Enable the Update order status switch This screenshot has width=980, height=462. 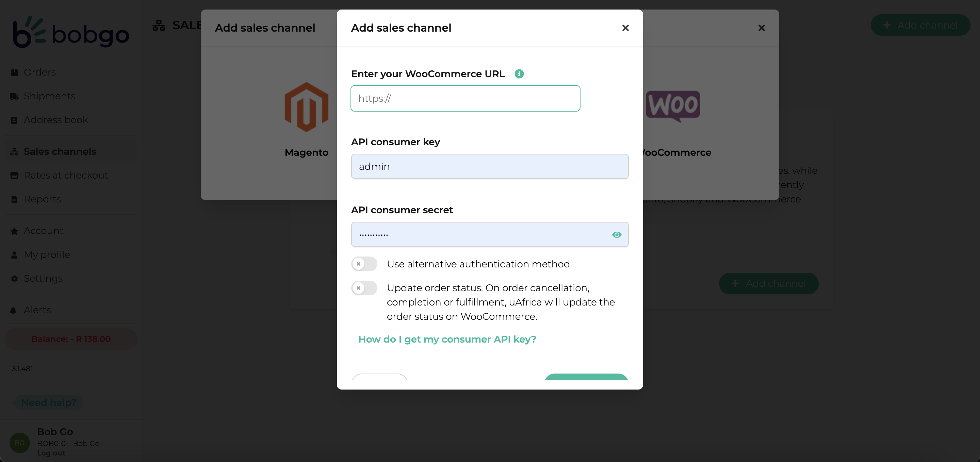coord(364,288)
